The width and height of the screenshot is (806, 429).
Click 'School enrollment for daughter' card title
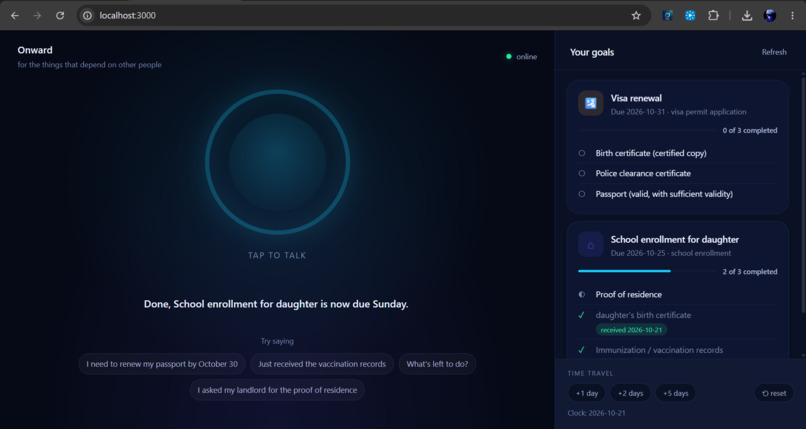674,239
